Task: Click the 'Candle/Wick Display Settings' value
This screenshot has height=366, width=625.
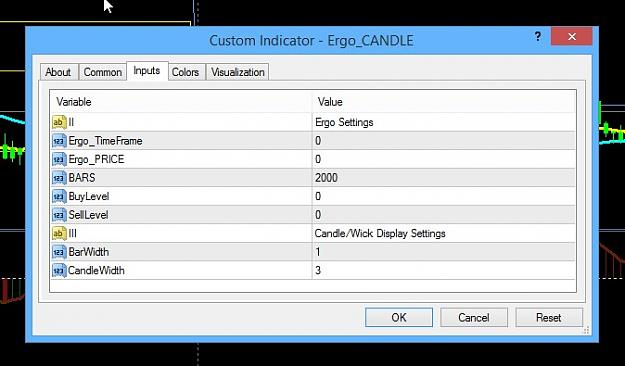Action: click(x=380, y=233)
